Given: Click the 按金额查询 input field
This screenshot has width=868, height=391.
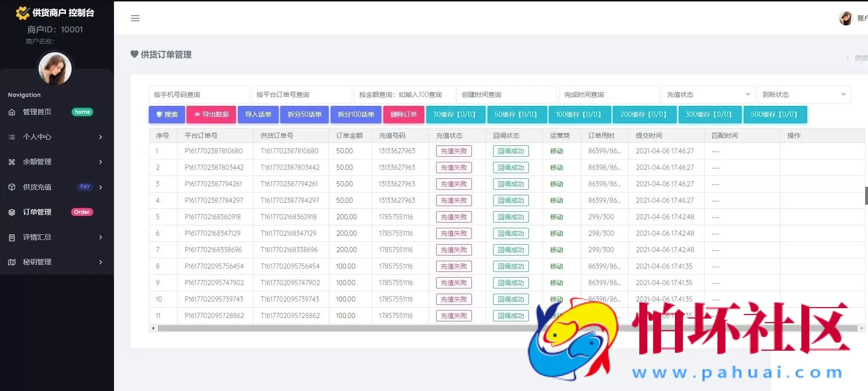Looking at the screenshot, I should 404,95.
